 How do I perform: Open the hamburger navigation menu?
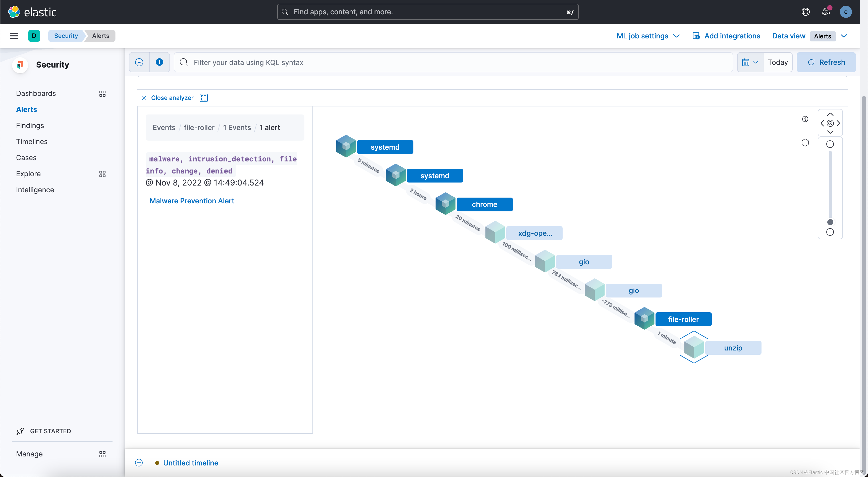pos(14,36)
